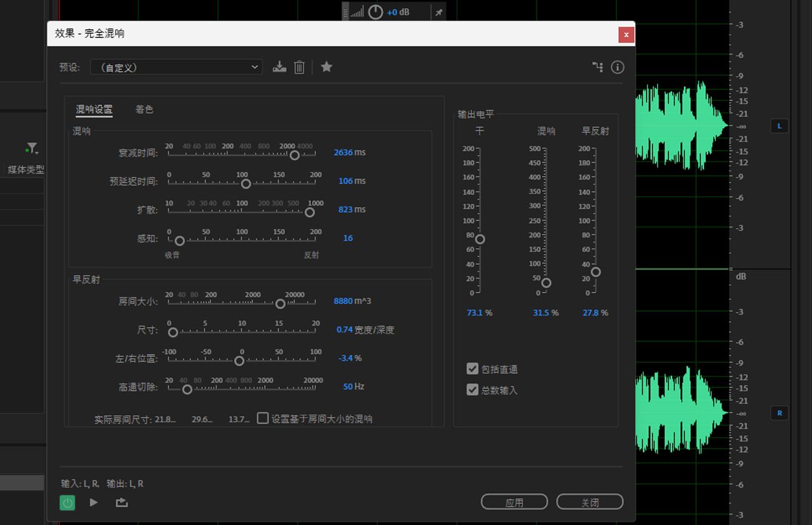Click the 早反射 output level slider handle
The image size is (812, 525).
[x=596, y=272]
